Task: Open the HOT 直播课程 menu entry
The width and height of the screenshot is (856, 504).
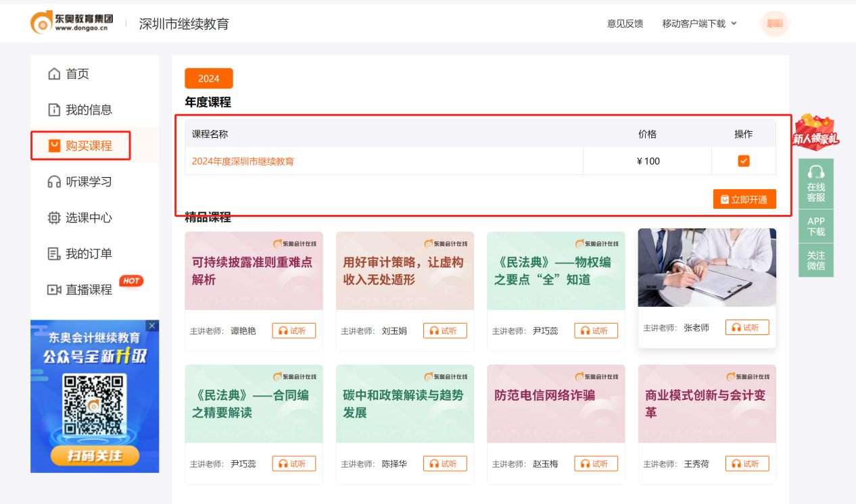Action: pyautogui.click(x=93, y=288)
